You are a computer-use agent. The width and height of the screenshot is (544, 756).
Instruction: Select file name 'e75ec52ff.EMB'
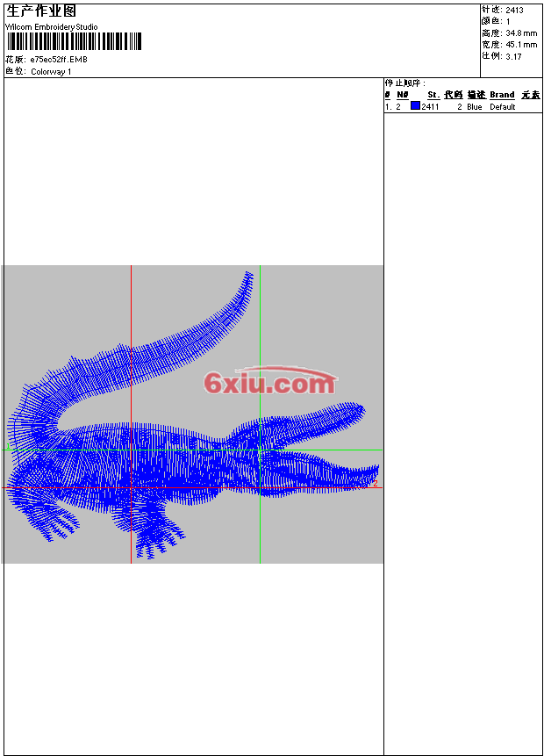click(59, 60)
